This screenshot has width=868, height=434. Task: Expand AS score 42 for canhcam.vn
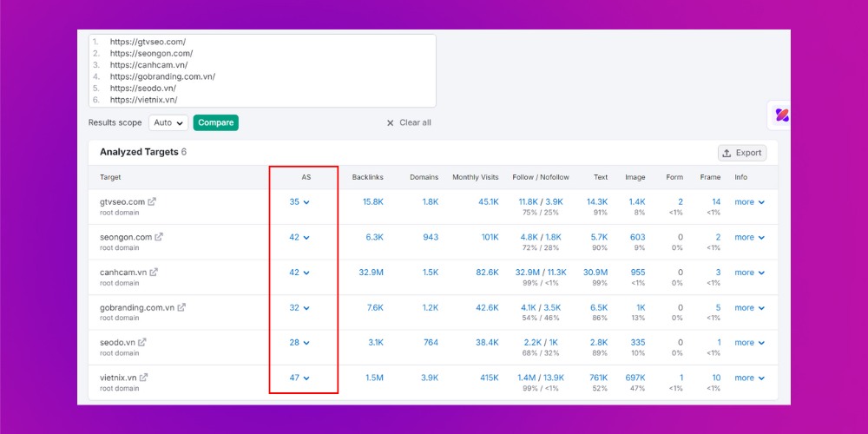click(x=299, y=273)
